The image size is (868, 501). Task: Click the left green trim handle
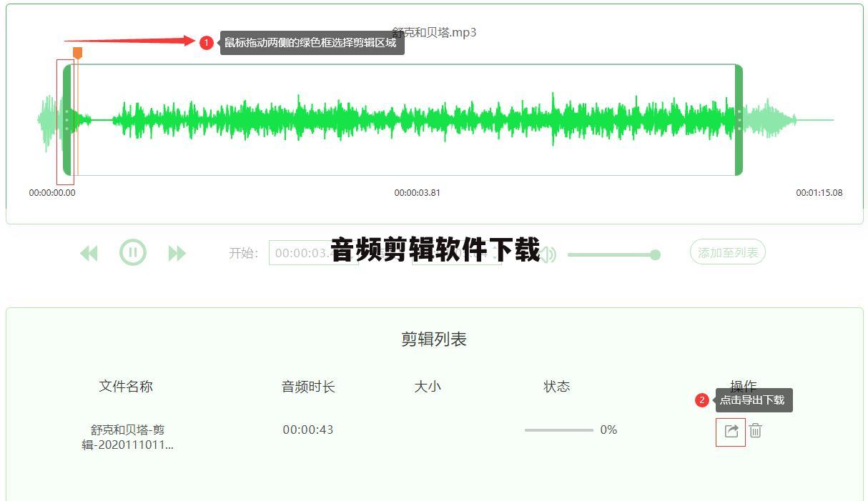click(67, 119)
